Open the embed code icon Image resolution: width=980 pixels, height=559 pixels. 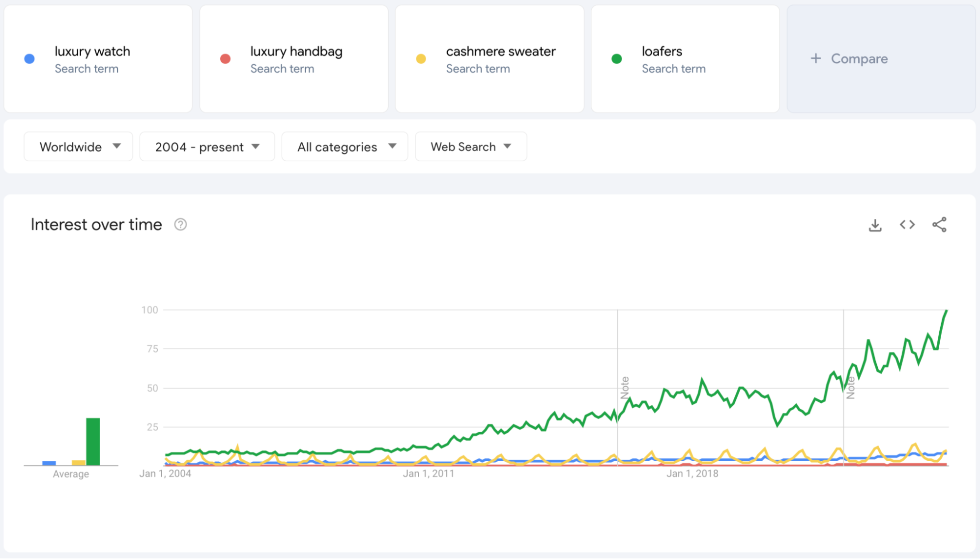tap(907, 224)
